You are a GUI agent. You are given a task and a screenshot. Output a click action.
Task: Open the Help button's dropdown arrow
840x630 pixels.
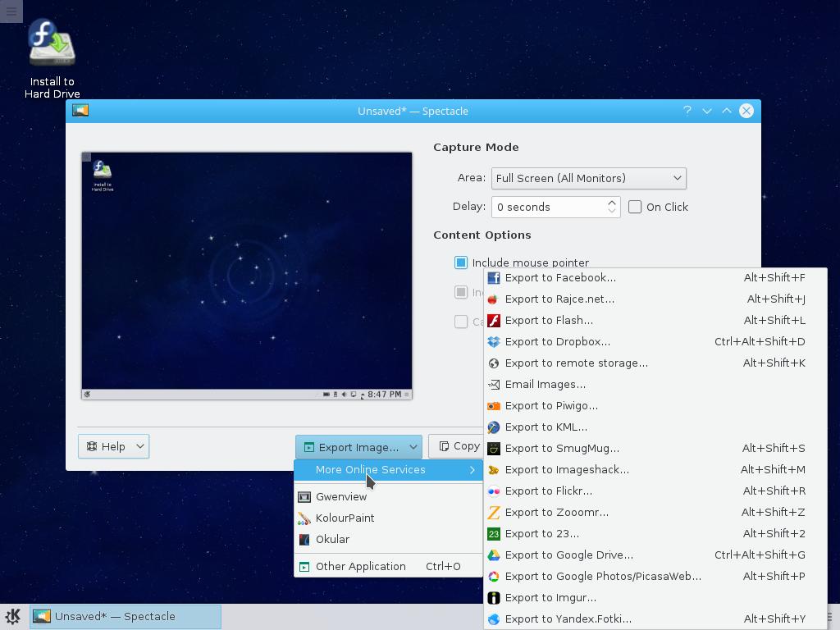[139, 446]
